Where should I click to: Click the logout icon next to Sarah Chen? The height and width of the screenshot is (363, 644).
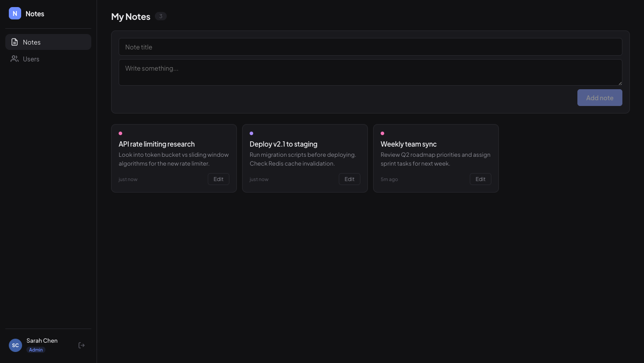point(82,345)
